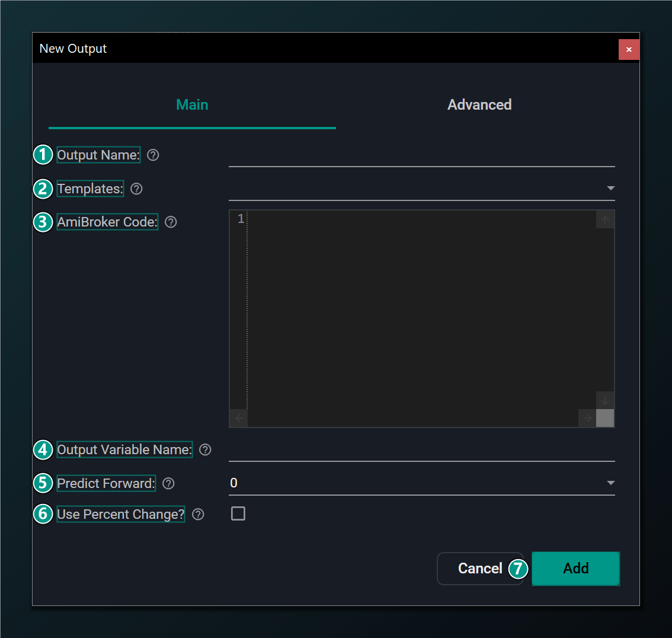Click the Predict Forward label
The width and height of the screenshot is (672, 638).
pyautogui.click(x=106, y=484)
